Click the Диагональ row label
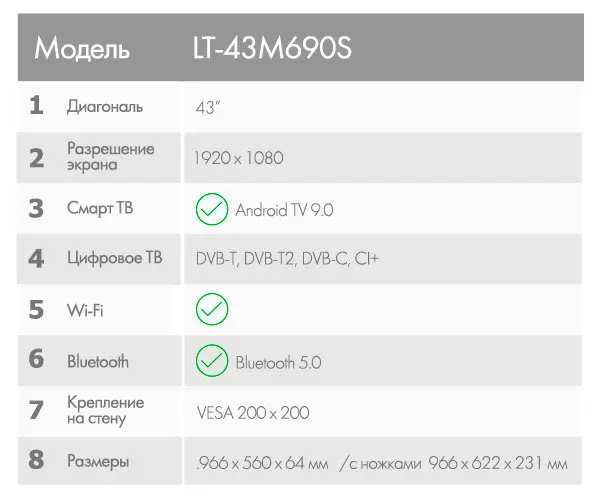The image size is (600, 500). point(105,106)
